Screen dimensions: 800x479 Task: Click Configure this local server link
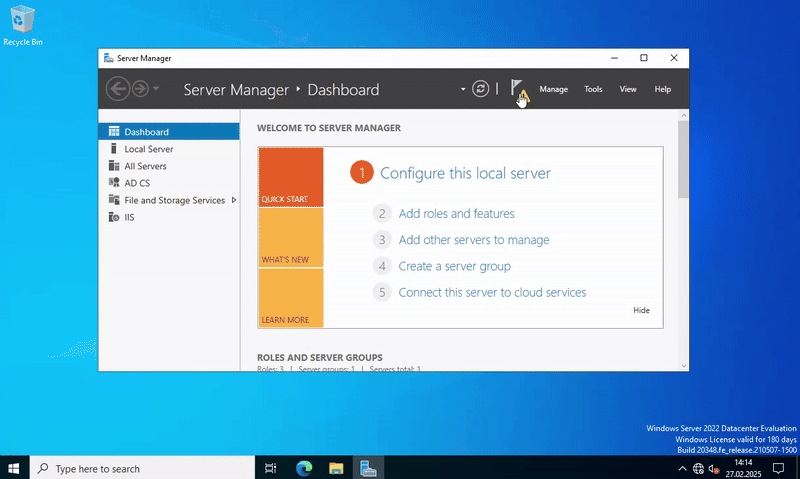[x=465, y=173]
